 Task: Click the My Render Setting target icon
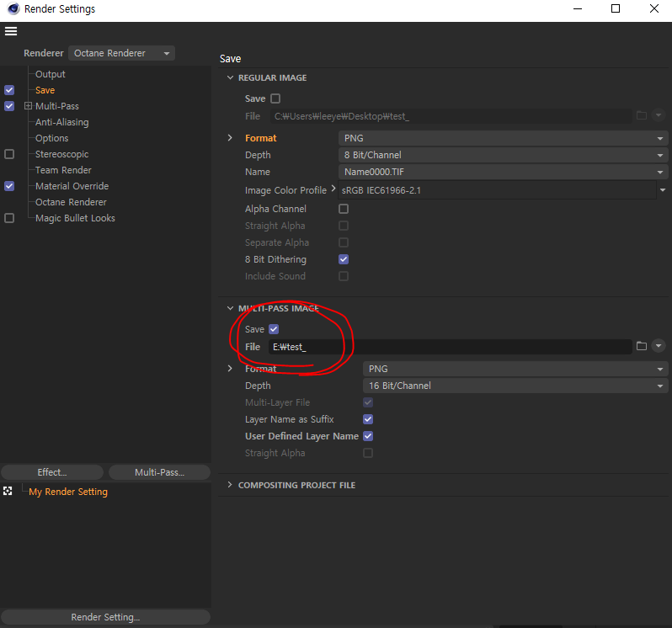[x=8, y=491]
